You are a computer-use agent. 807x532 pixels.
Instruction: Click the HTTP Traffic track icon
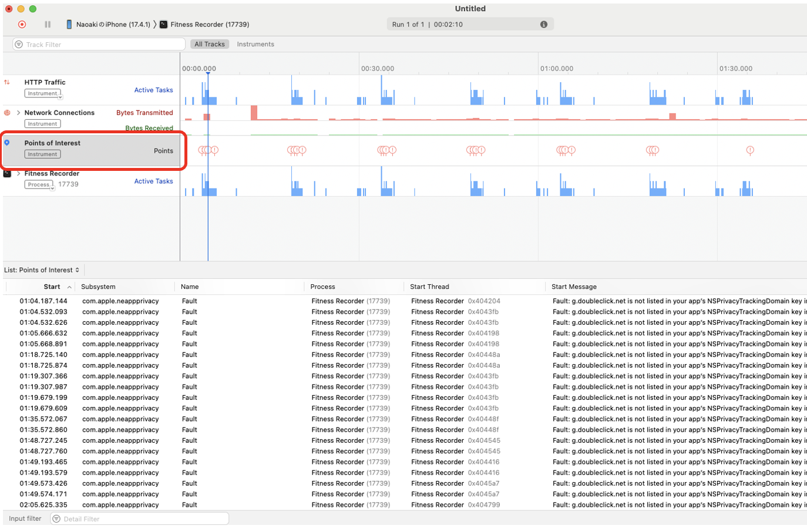(x=7, y=82)
